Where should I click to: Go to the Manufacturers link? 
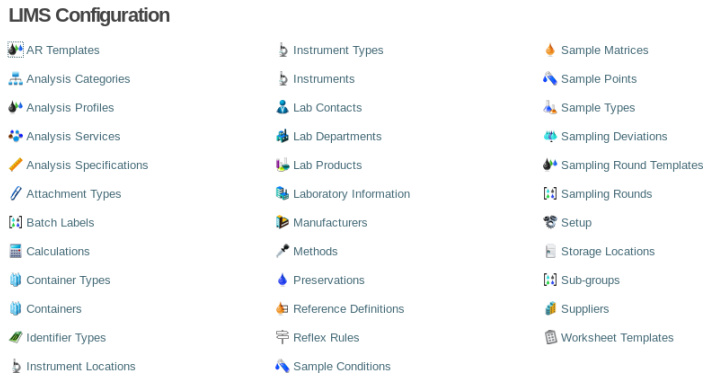330,223
